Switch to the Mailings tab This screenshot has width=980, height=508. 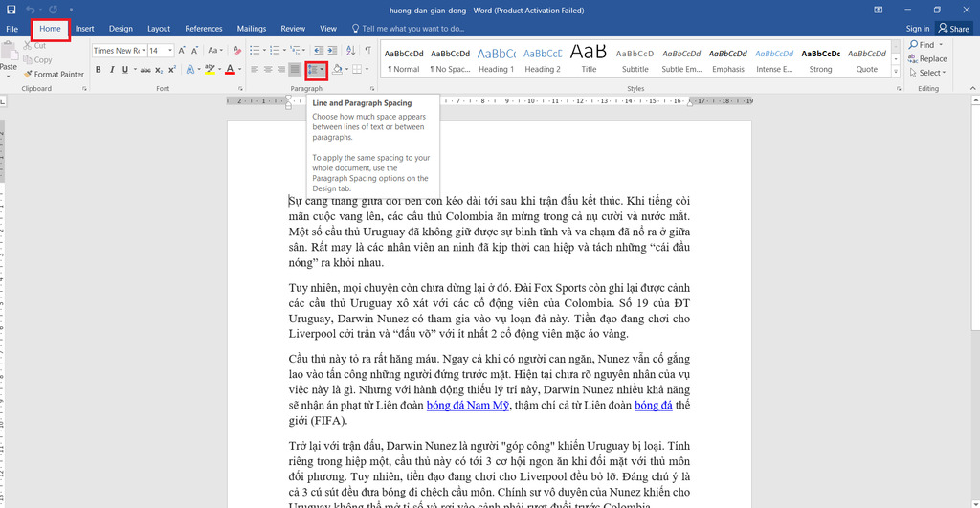(x=252, y=29)
